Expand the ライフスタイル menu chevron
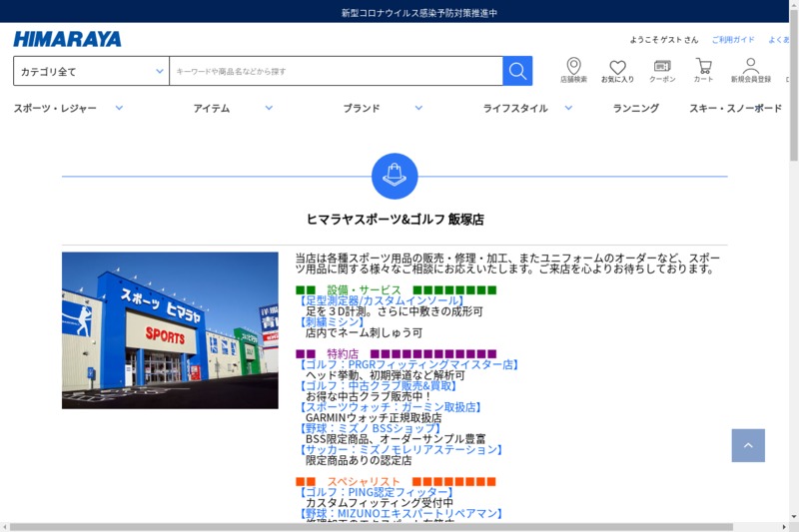The height and width of the screenshot is (532, 799). pos(568,108)
